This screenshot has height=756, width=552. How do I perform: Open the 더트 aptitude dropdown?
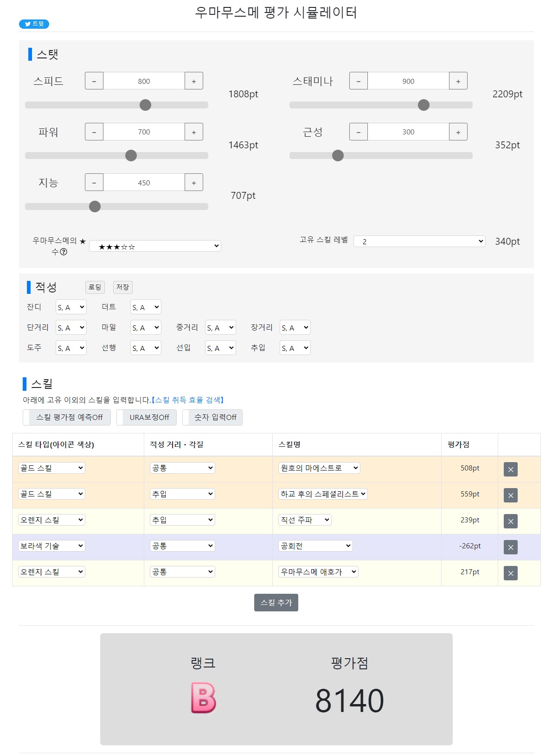[146, 307]
